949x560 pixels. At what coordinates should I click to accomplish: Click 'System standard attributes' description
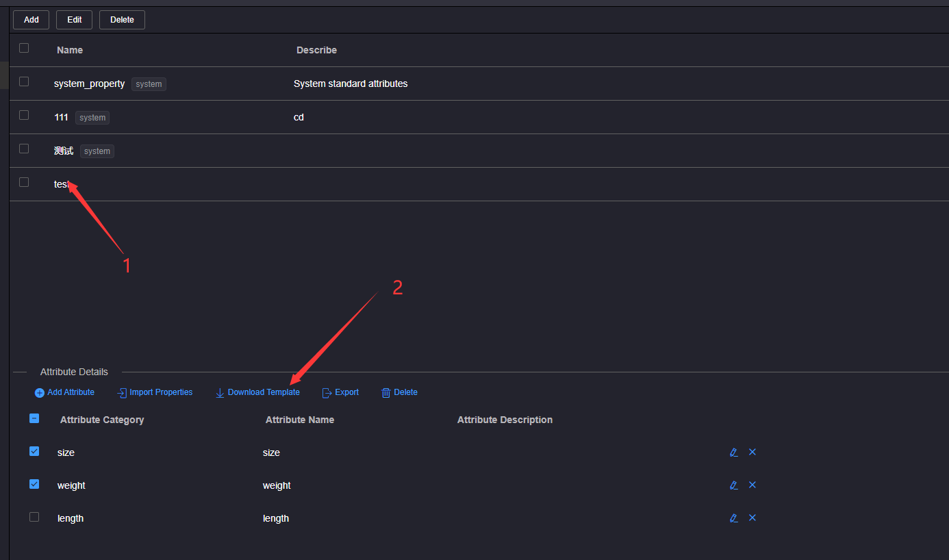pos(351,84)
